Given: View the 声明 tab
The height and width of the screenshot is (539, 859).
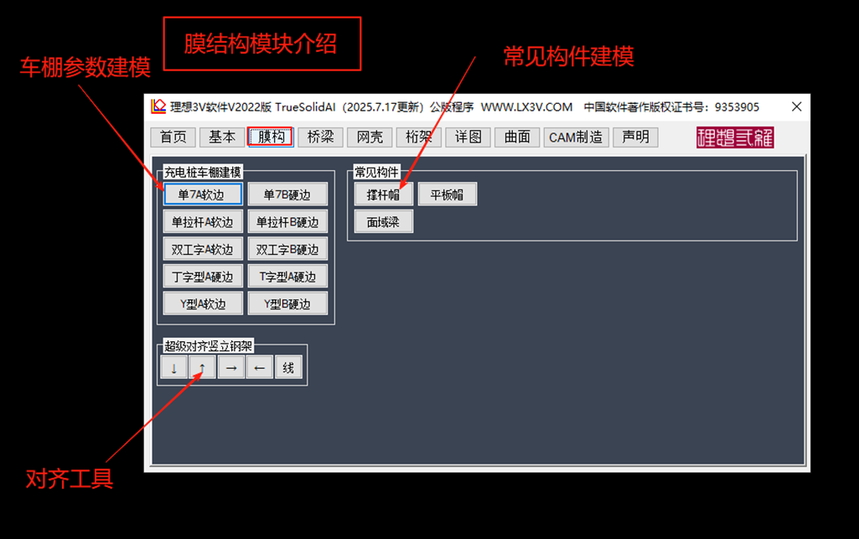Looking at the screenshot, I should point(635,137).
